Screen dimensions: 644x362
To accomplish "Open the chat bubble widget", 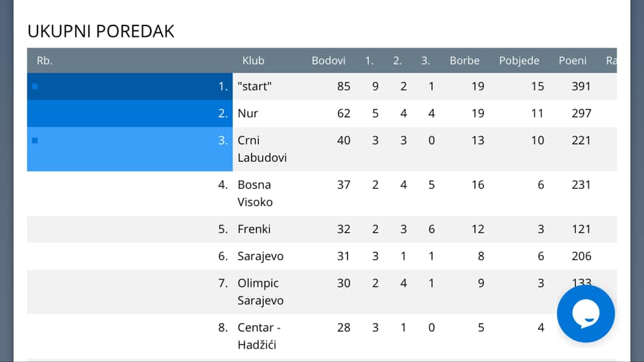I will click(586, 314).
